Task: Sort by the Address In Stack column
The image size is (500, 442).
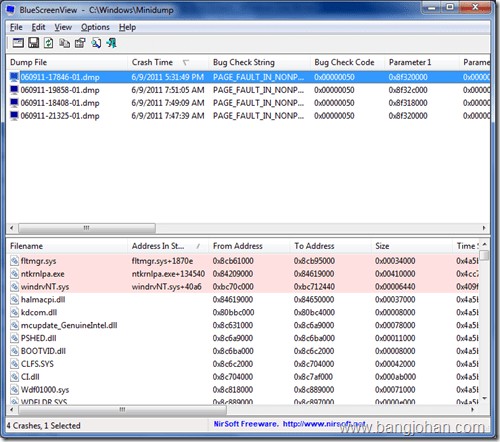Action: pyautogui.click(x=168, y=246)
